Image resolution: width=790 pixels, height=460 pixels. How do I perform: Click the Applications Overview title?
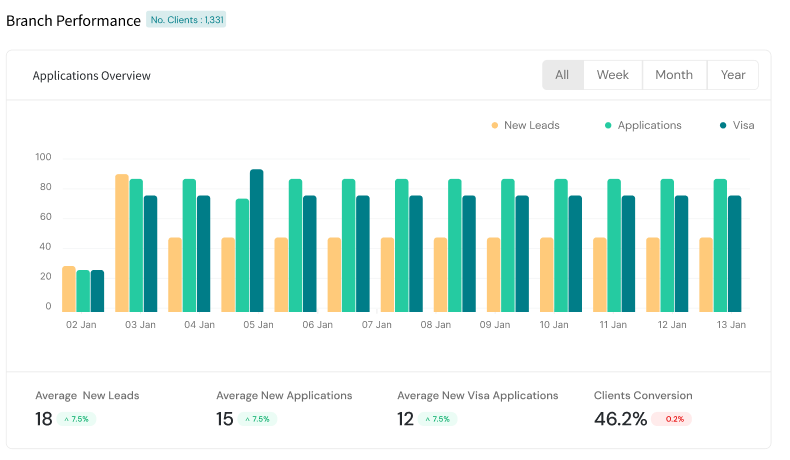click(91, 76)
